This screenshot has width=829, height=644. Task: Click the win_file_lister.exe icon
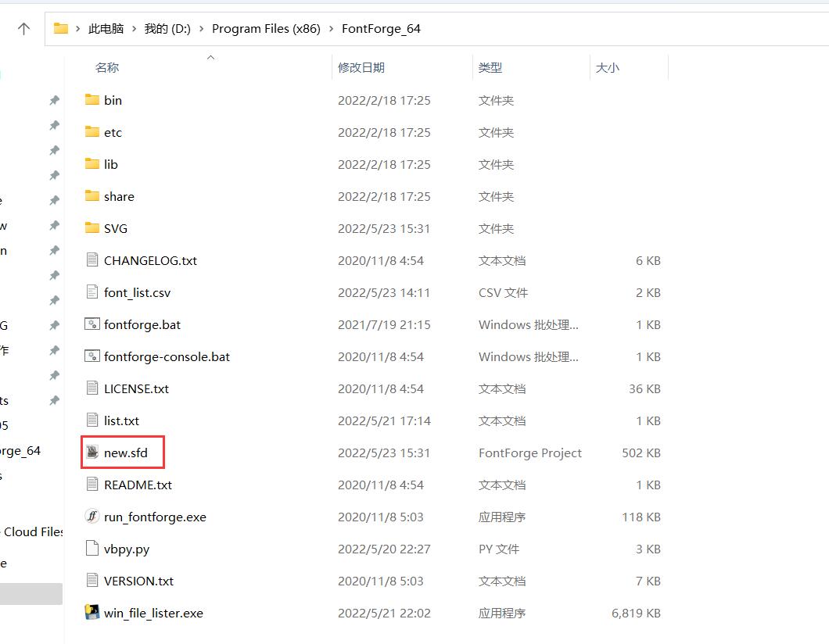click(92, 613)
